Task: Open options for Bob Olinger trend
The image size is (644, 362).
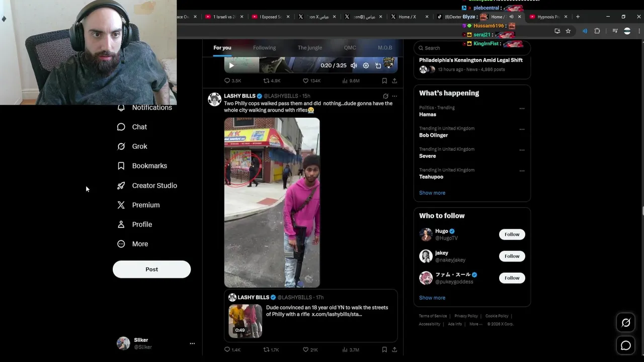Action: coord(522,129)
